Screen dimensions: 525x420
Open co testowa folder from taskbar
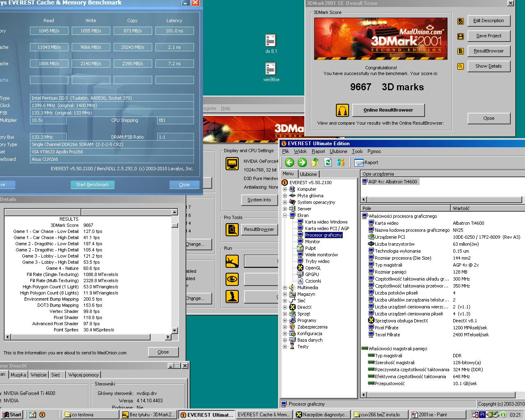[x=91, y=415]
